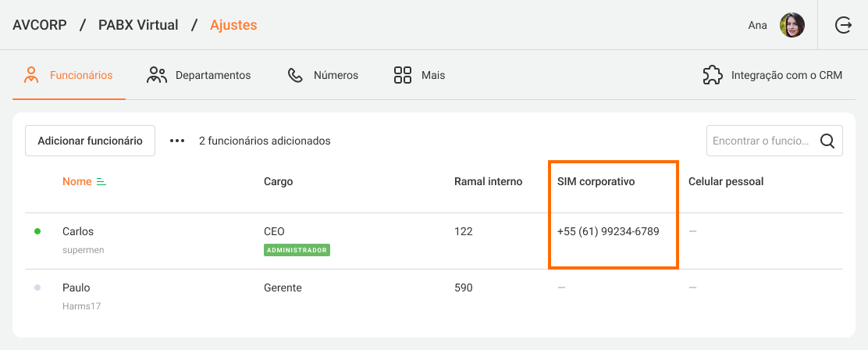Sort by the Nome column header
The height and width of the screenshot is (350, 868).
click(x=77, y=181)
